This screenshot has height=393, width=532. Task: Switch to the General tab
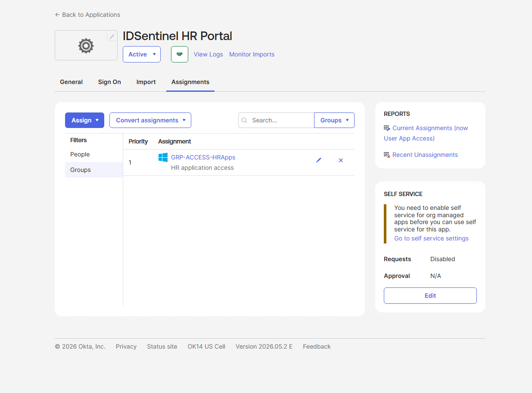click(x=71, y=82)
